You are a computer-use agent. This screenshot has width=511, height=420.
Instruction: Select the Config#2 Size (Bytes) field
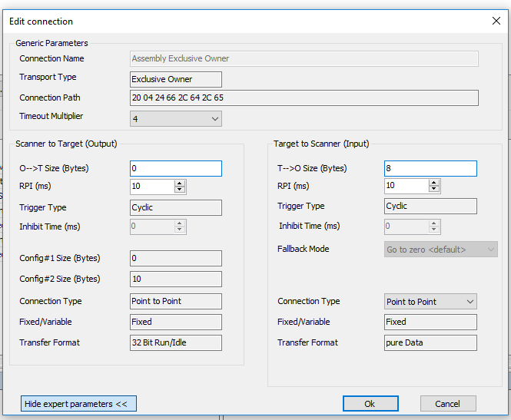coord(175,279)
